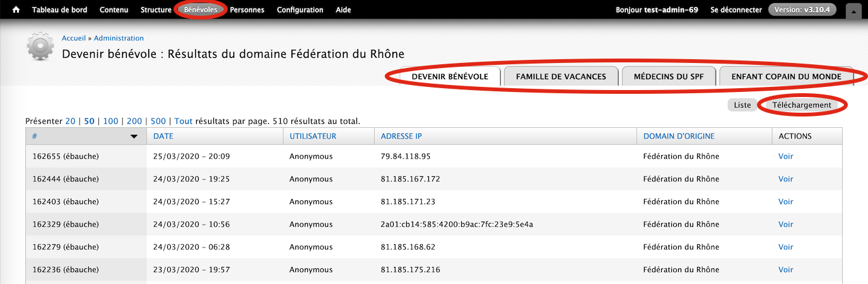Sort the table by the Date column
This screenshot has width=868, height=284.
point(163,136)
